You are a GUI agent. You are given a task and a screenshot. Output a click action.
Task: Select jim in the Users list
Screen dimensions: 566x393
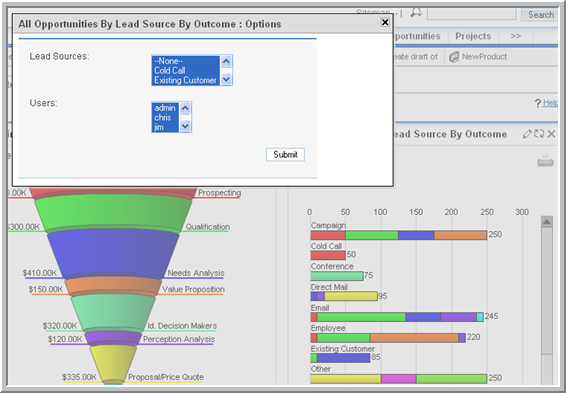pos(165,127)
